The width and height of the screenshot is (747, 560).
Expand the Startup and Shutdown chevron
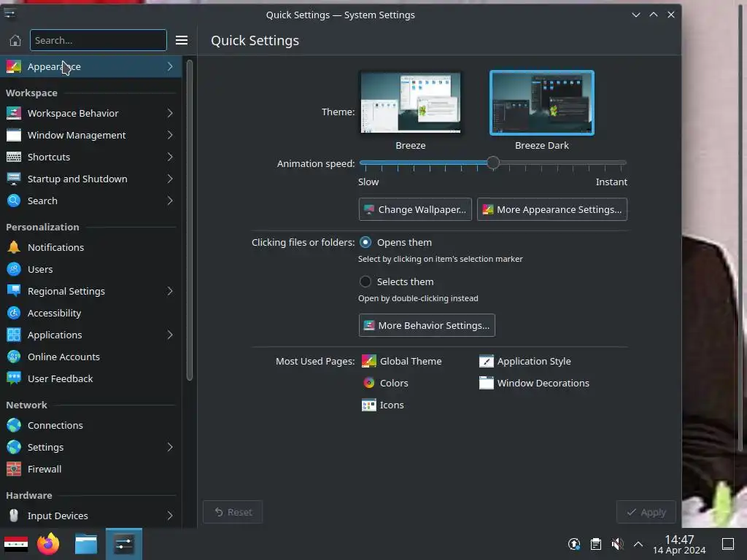[170, 179]
